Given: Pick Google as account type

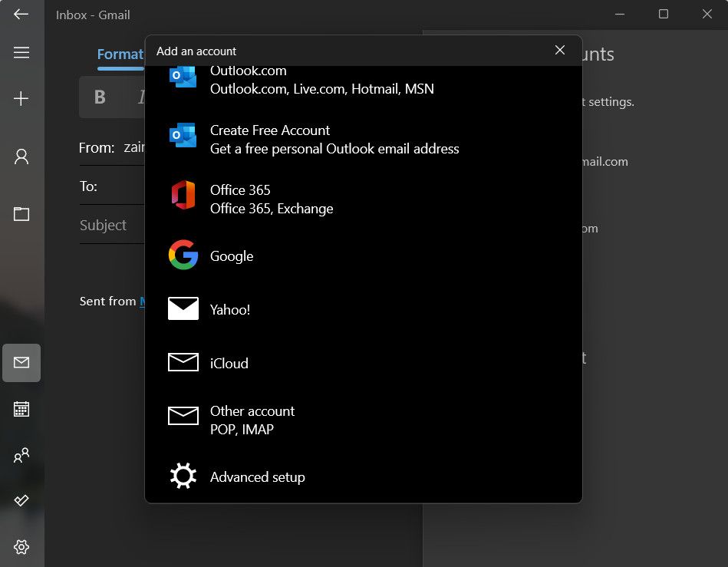Looking at the screenshot, I should tap(364, 255).
